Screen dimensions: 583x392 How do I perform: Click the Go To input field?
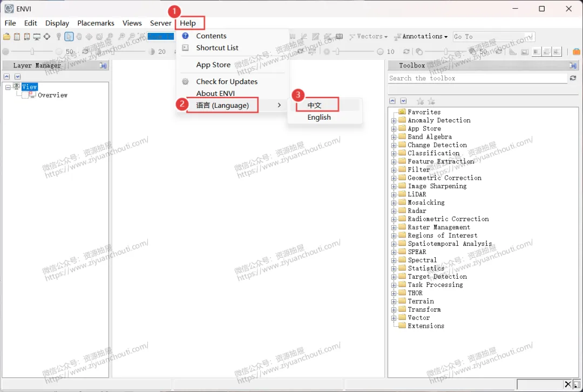point(494,37)
